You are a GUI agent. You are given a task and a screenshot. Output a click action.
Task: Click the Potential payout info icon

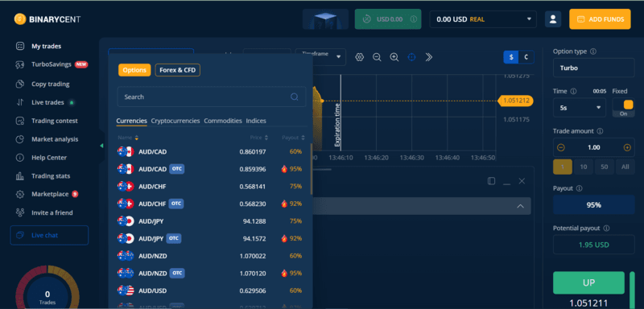[606, 229]
